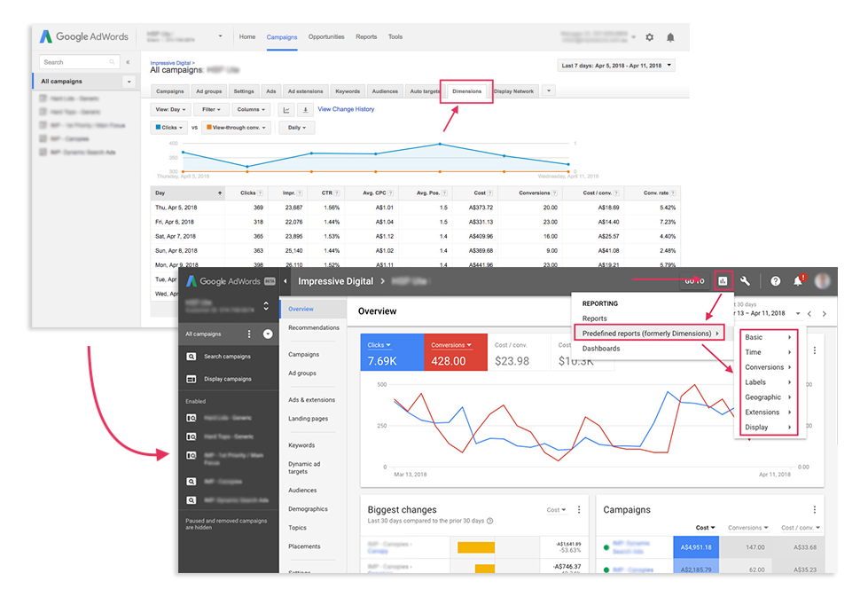Screen dimensions: 868x605
Task: Choose Dashboards in Reporting menu
Action: pos(601,349)
